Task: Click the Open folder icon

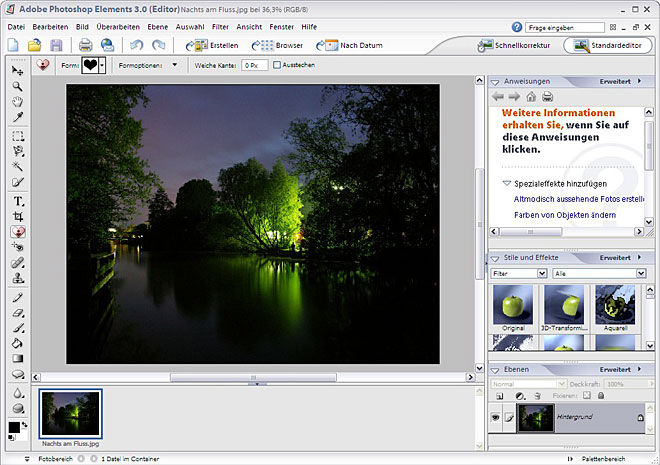Action: point(35,45)
